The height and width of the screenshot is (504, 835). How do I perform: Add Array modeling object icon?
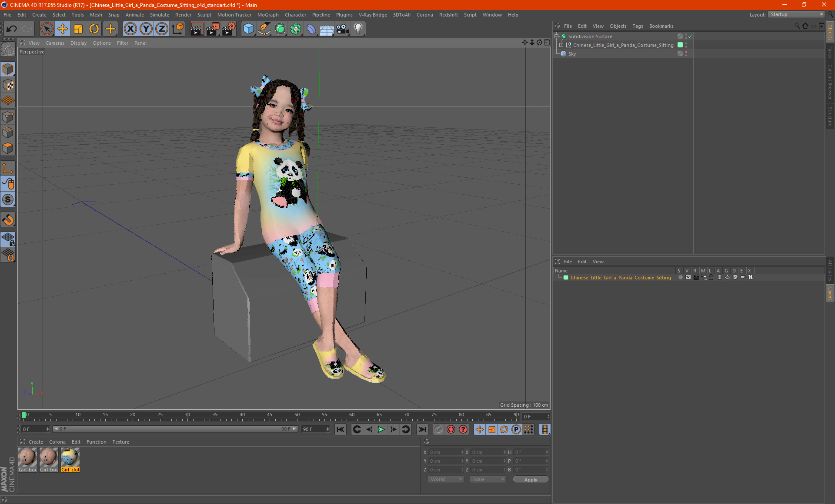coord(296,29)
